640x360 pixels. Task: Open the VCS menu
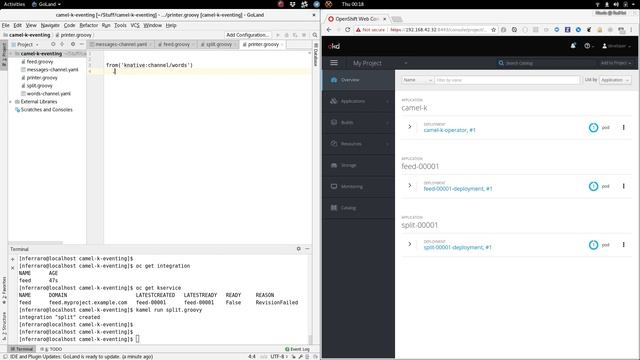pyautogui.click(x=135, y=25)
